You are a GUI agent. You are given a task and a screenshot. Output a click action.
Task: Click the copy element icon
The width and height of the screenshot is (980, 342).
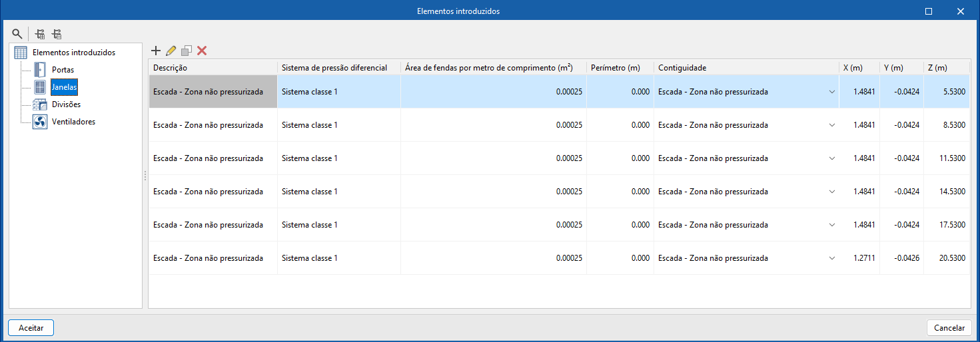[187, 50]
